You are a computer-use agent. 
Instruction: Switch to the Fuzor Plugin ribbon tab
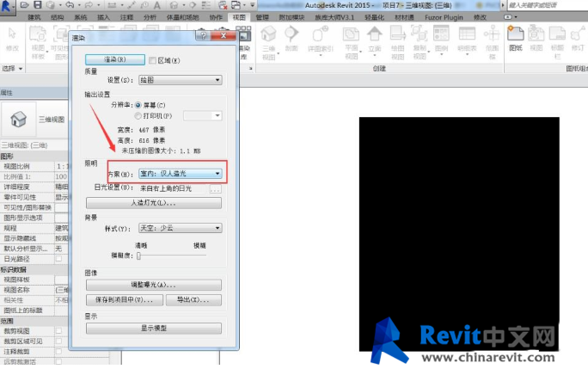click(x=444, y=17)
